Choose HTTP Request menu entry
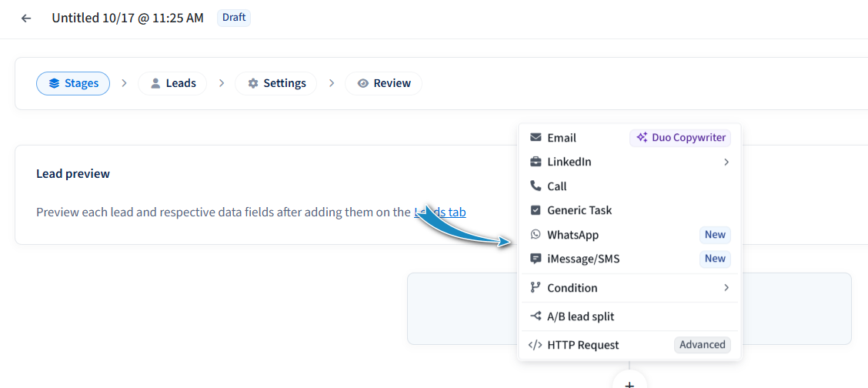The height and width of the screenshot is (388, 868). pos(583,345)
